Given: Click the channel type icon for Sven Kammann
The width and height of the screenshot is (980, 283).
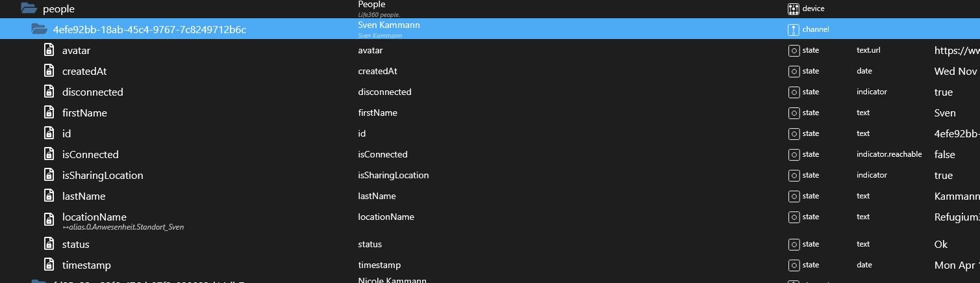Looking at the screenshot, I should point(793,29).
